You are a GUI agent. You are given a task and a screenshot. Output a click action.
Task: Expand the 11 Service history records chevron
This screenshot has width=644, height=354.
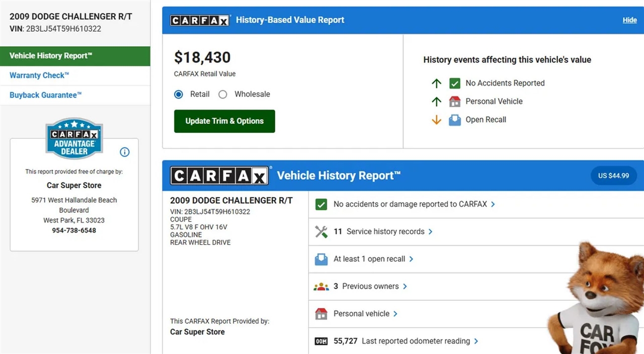[x=431, y=232]
